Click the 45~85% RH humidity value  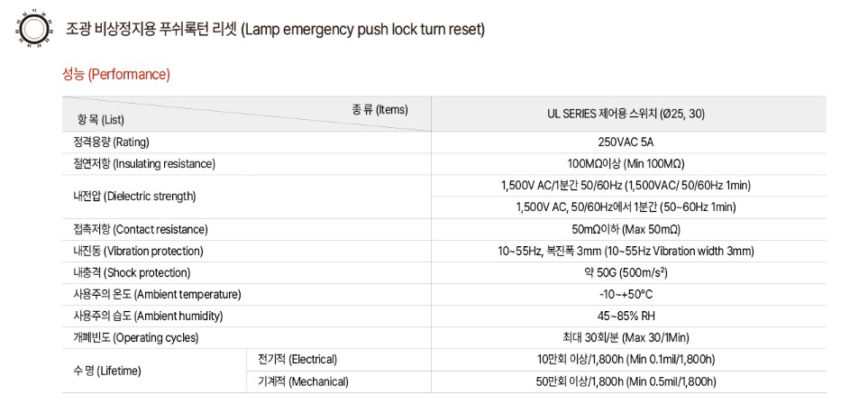pos(626,317)
